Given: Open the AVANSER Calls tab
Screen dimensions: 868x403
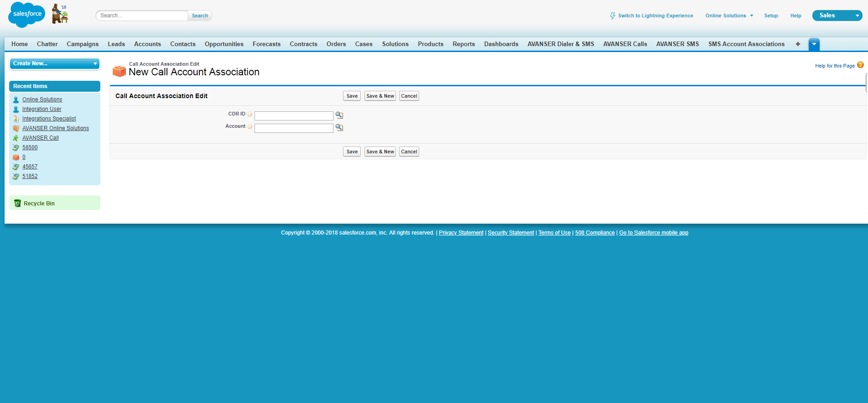Looking at the screenshot, I should click(x=625, y=44).
